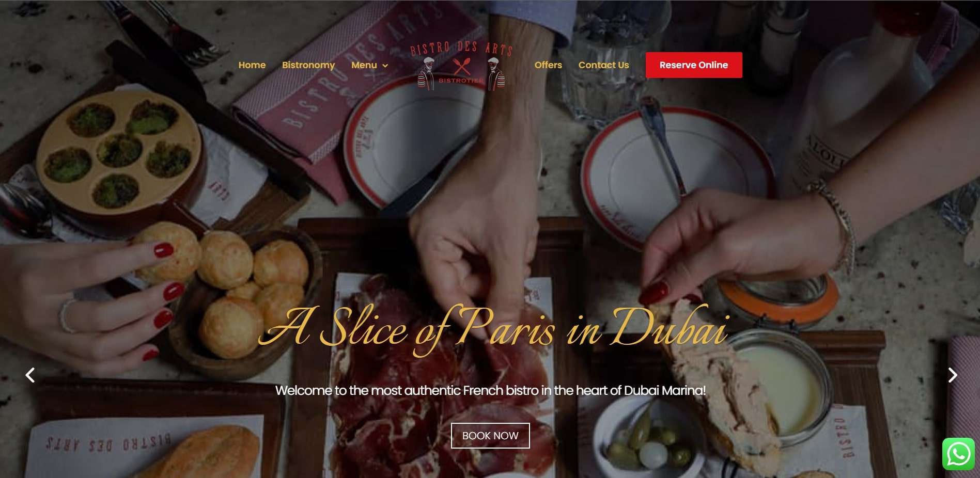Advance to next hero slide

(x=953, y=375)
